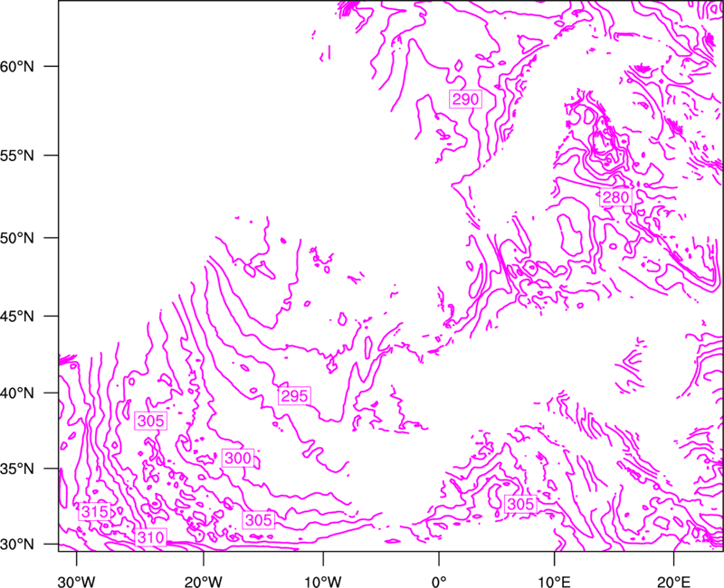The width and height of the screenshot is (724, 588).
Task: Click the 60°N latitude axis label
Action: click(17, 66)
